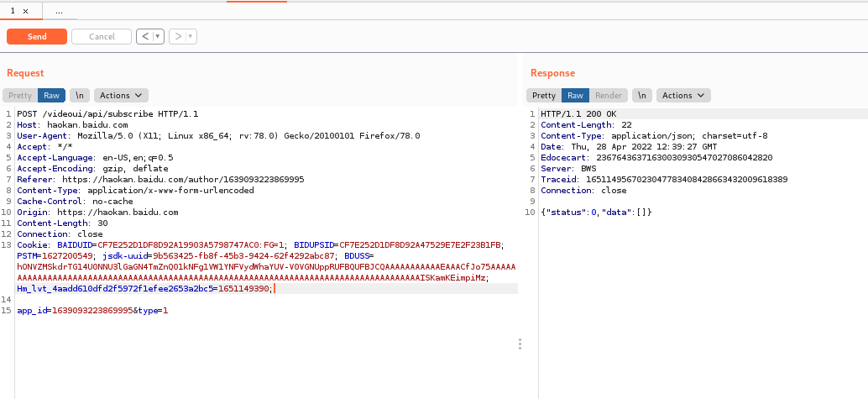The width and height of the screenshot is (868, 399).
Task: Select Repeater tab 1
Action: (13, 12)
